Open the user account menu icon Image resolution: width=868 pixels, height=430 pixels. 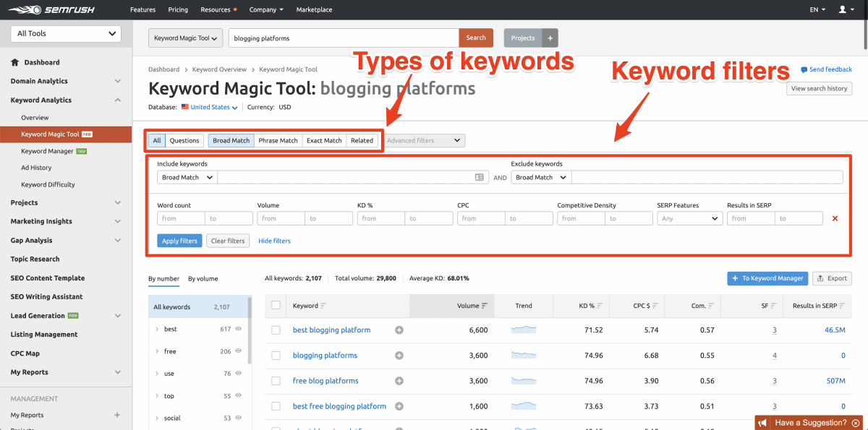coord(842,9)
